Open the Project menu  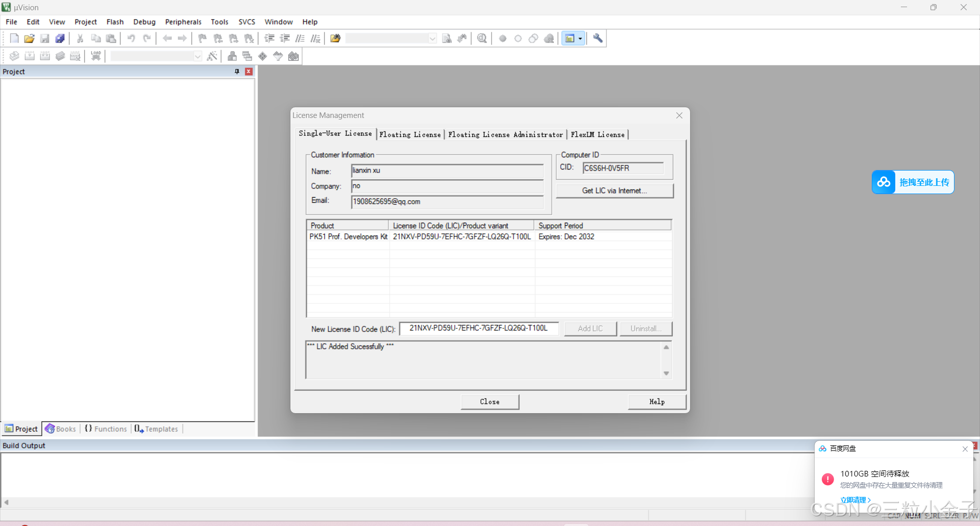[85, 22]
